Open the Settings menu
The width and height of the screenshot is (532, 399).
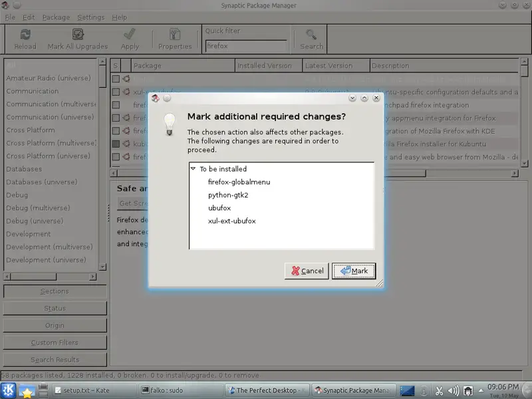coord(91,17)
